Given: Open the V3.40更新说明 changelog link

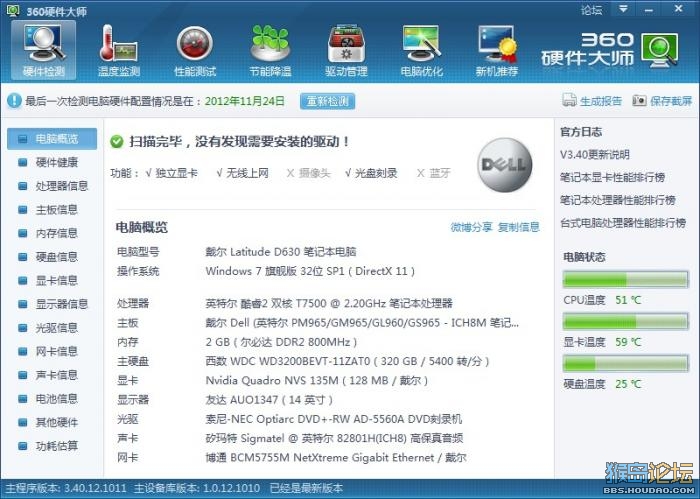Looking at the screenshot, I should [x=595, y=155].
